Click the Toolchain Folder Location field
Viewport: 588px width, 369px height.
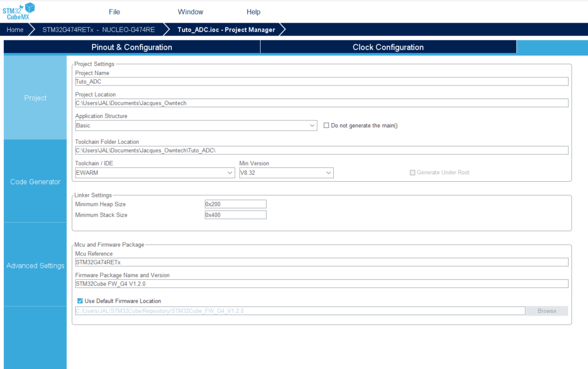pos(321,150)
